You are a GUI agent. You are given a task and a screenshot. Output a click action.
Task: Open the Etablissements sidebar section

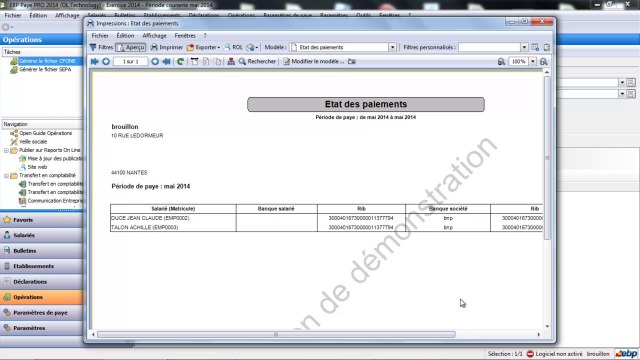(x=41, y=266)
